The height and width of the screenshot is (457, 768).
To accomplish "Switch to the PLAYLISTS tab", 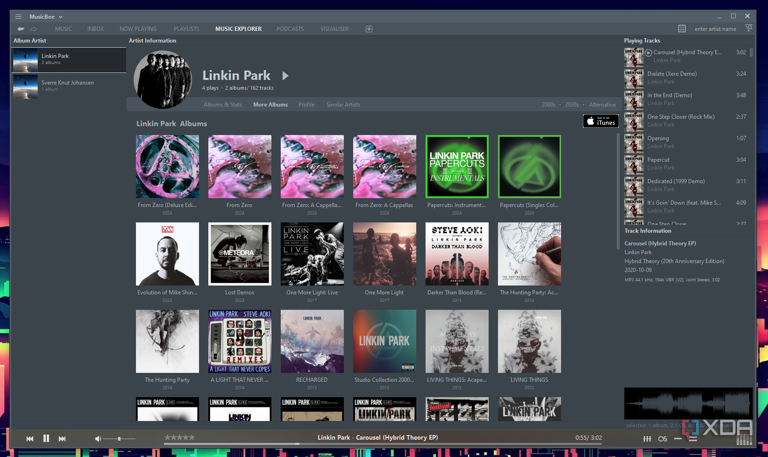I will (x=186, y=29).
